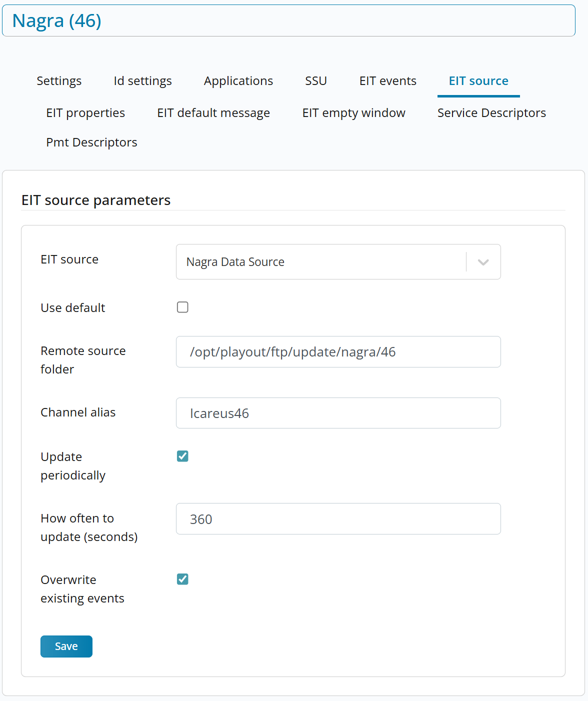The height and width of the screenshot is (701, 588).
Task: Open the Settings tab
Action: [x=59, y=81]
